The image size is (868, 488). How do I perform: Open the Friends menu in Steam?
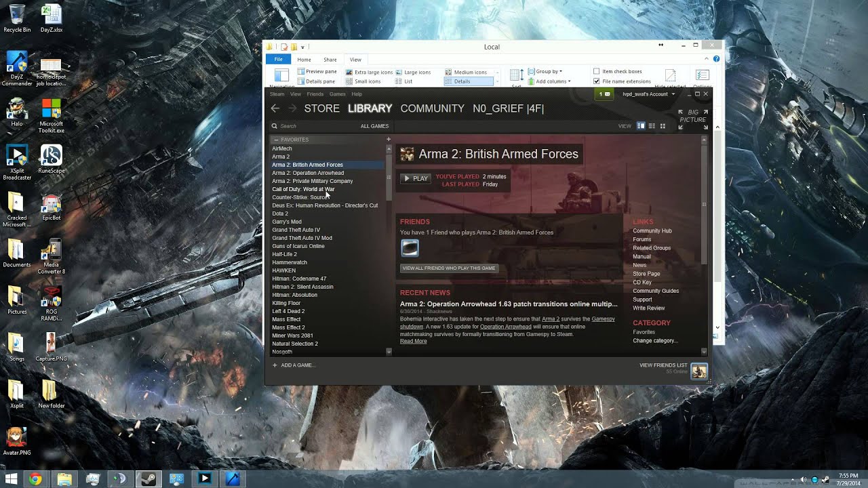(x=315, y=94)
